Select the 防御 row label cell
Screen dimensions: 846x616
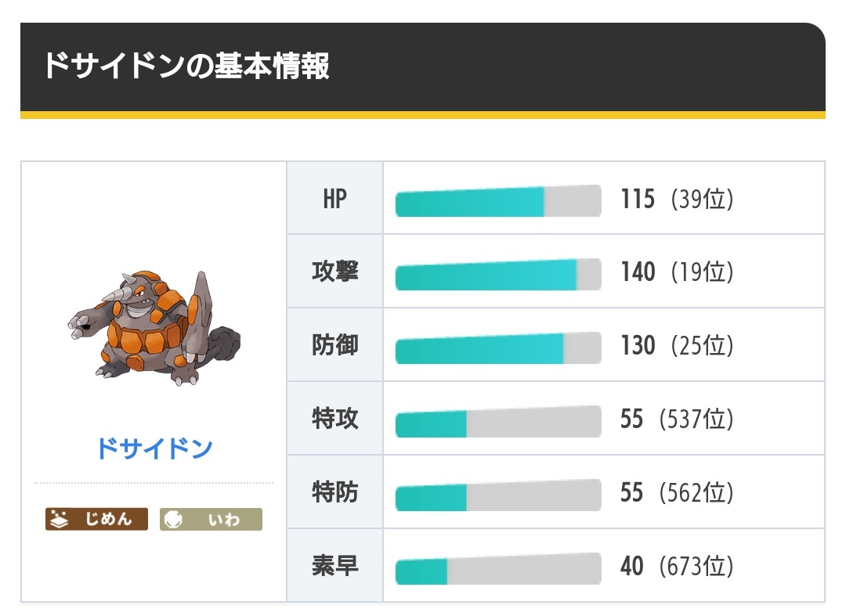point(335,344)
